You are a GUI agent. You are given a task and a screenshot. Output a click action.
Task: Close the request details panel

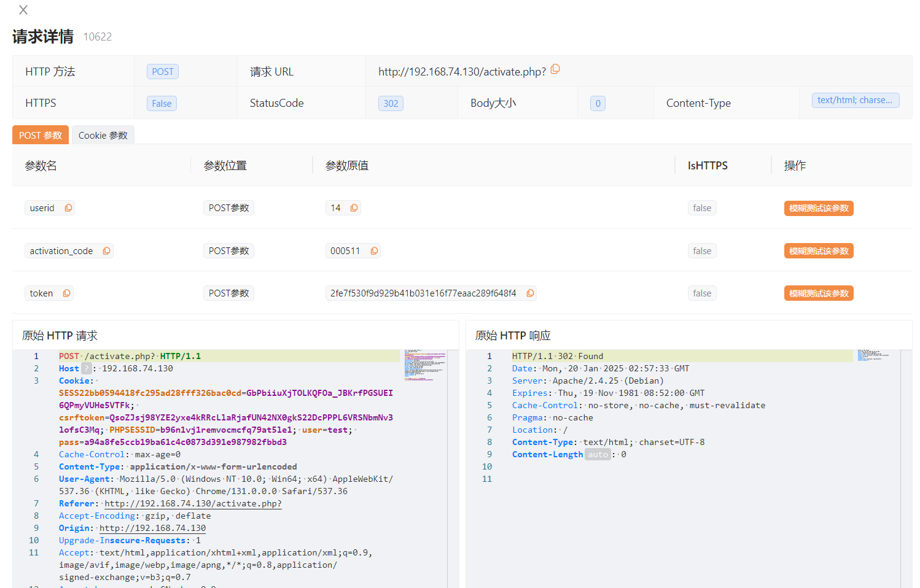(x=23, y=10)
